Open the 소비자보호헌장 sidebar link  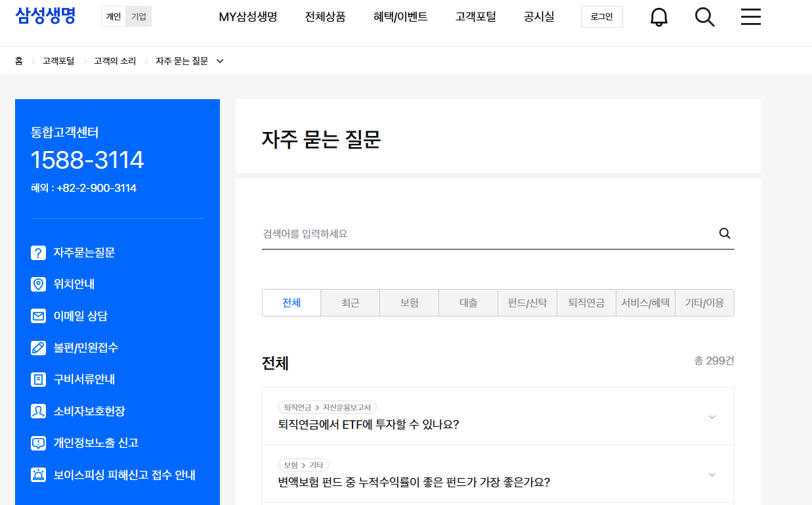pos(89,411)
